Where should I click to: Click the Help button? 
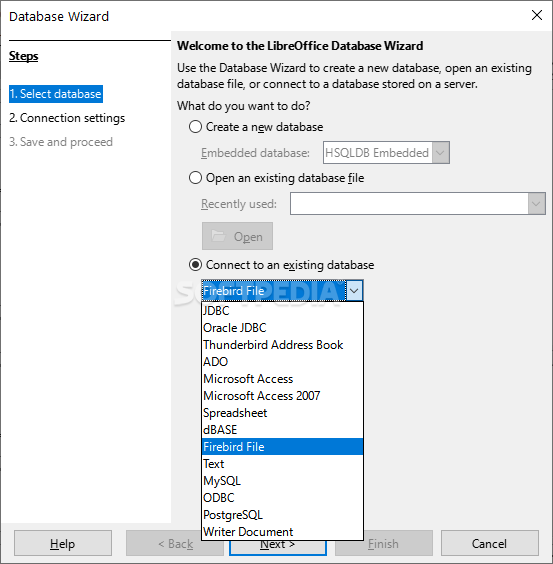[63, 543]
